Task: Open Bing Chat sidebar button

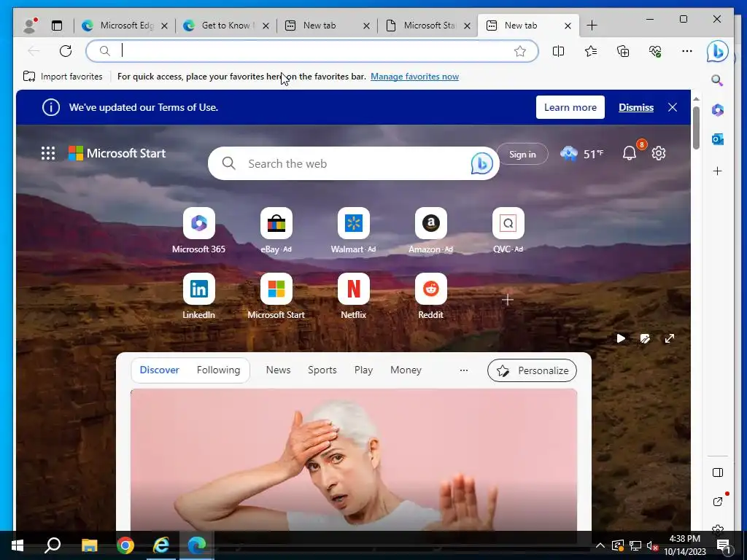Action: click(717, 51)
